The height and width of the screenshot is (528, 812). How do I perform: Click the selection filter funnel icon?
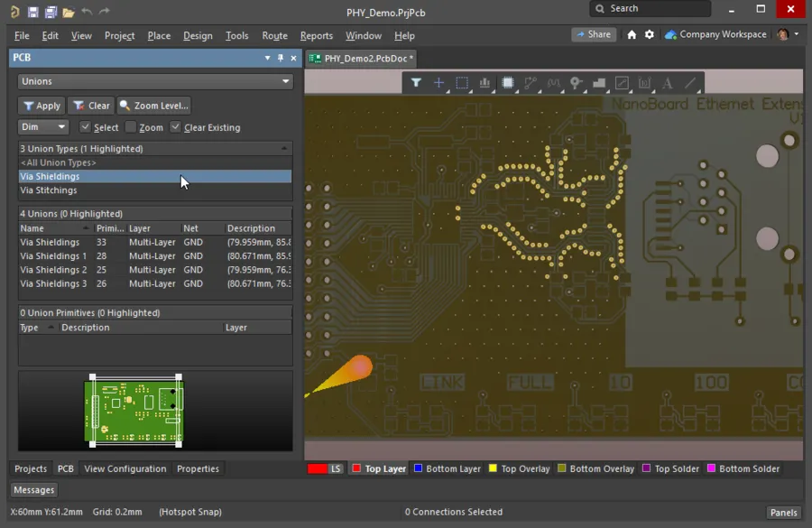point(416,83)
